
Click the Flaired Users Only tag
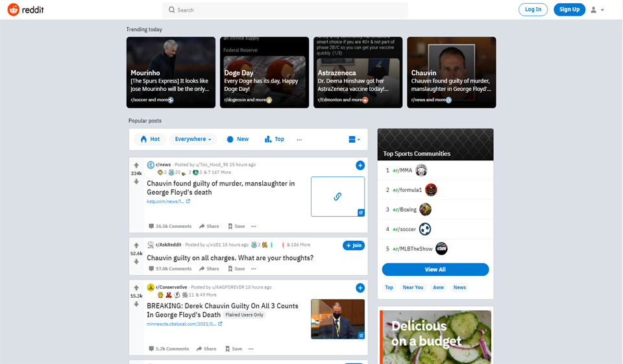245,315
